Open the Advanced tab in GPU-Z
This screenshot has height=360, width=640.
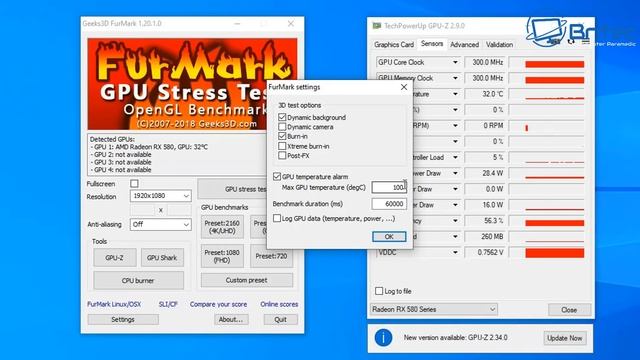[464, 44]
